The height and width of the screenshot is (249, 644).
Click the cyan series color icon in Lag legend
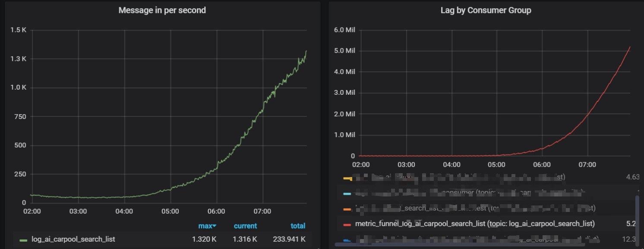coord(347,193)
